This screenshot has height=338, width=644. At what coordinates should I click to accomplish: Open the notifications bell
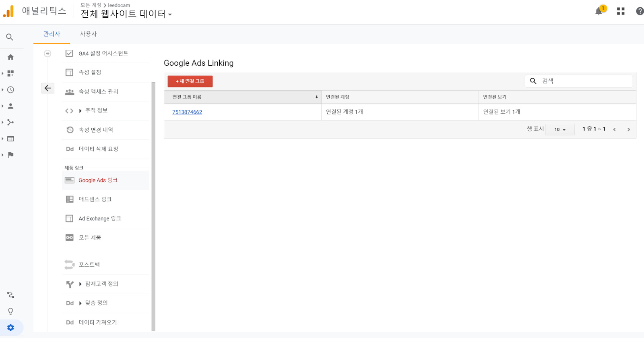coord(599,11)
